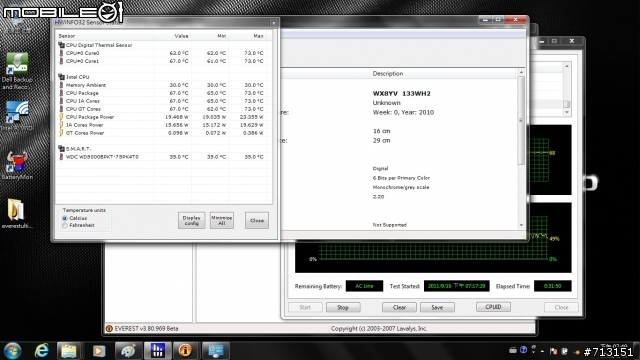Viewport: 640px width, 360px height.
Task: Click the Paint palette icon in the taskbar
Action: click(128, 351)
